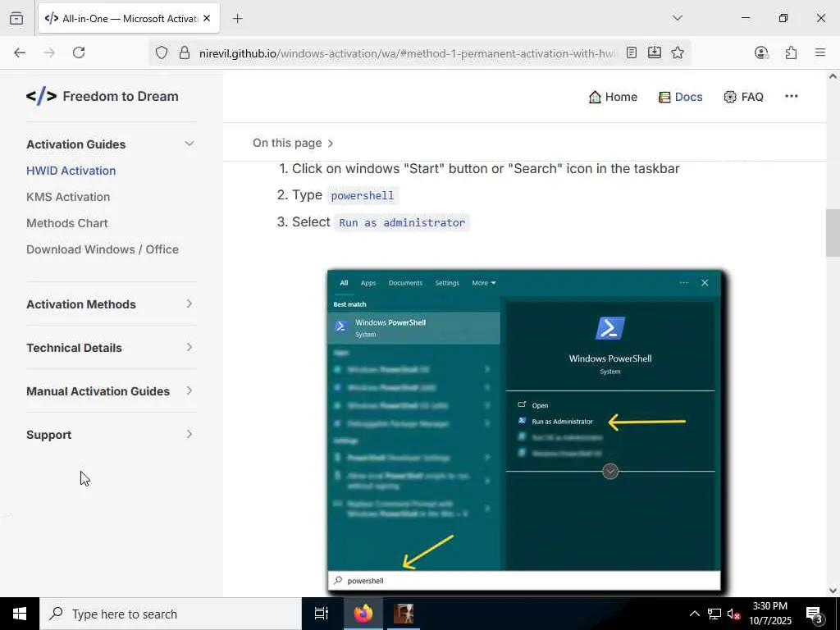This screenshot has width=840, height=630.
Task: Open the Methods Chart page
Action: (x=67, y=223)
